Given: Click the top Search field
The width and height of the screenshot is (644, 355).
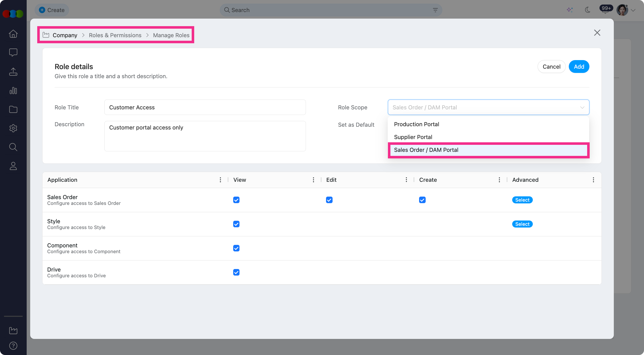Looking at the screenshot, I should point(331,10).
